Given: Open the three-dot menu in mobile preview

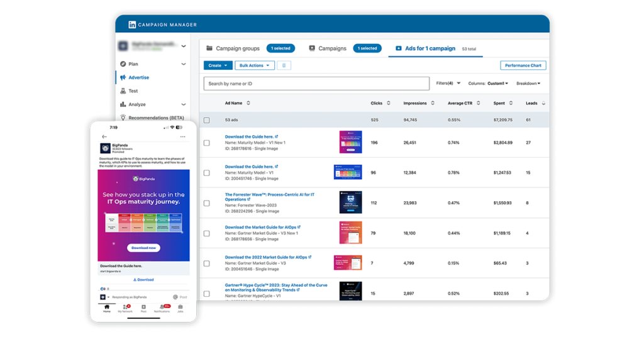Looking at the screenshot, I should pyautogui.click(x=183, y=136).
